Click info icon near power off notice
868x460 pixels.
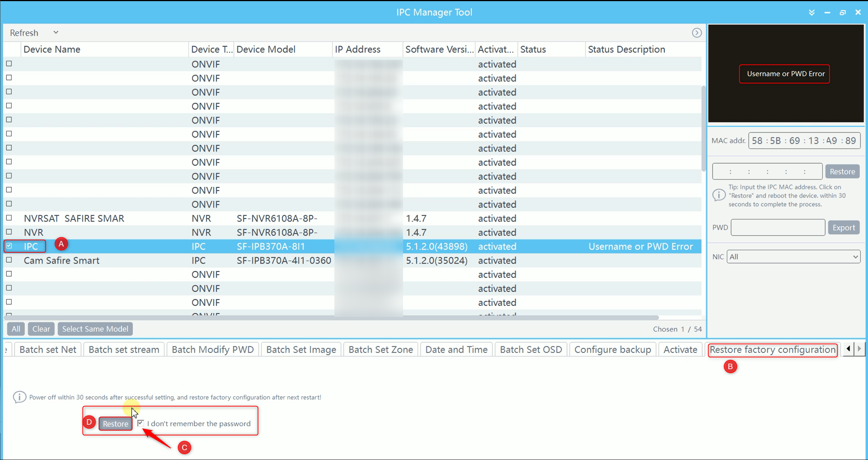tap(20, 397)
